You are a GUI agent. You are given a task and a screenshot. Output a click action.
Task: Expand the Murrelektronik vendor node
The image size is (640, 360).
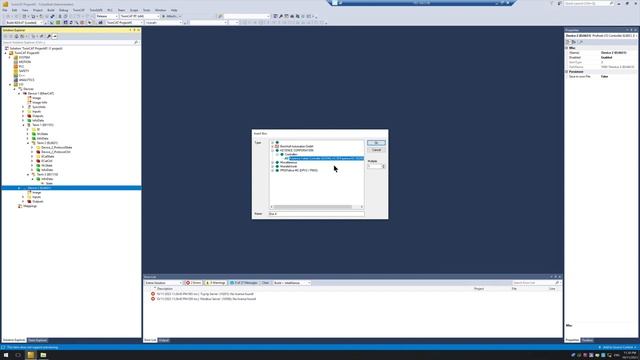click(272, 166)
